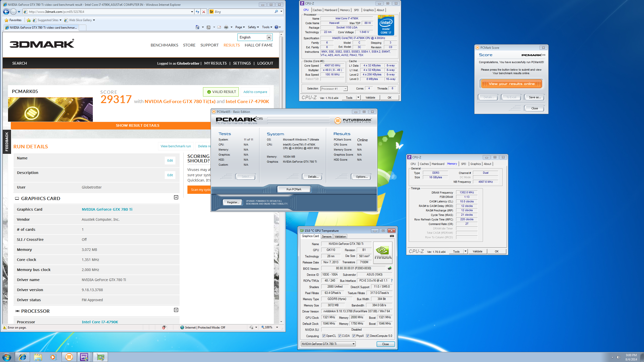The image size is (644, 362).
Task: Click the GPU-Z taskbar icon
Action: coord(100,357)
